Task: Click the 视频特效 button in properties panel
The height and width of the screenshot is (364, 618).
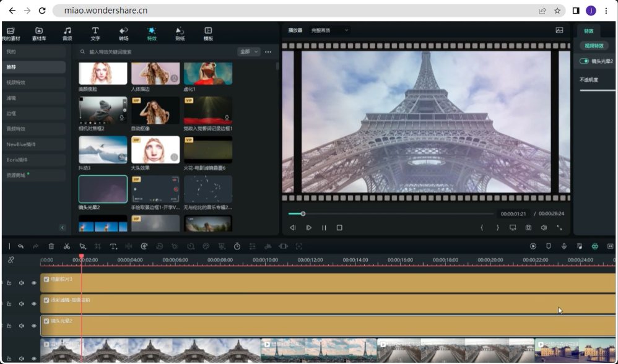Action: (594, 46)
